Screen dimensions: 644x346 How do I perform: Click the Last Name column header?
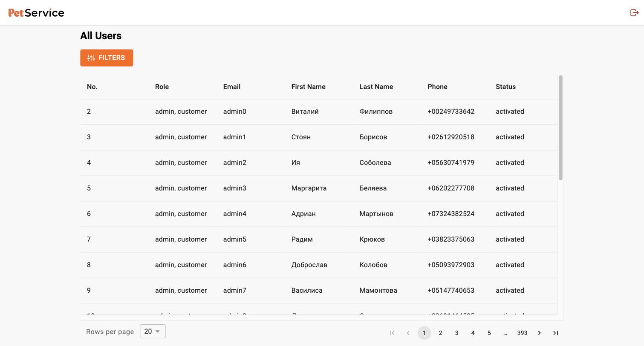pyautogui.click(x=376, y=86)
